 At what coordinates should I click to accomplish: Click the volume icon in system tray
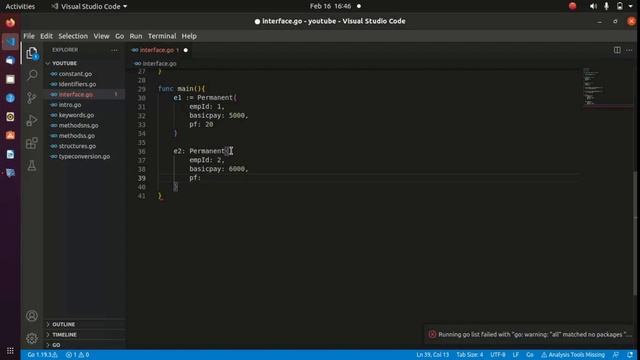coord(593,6)
